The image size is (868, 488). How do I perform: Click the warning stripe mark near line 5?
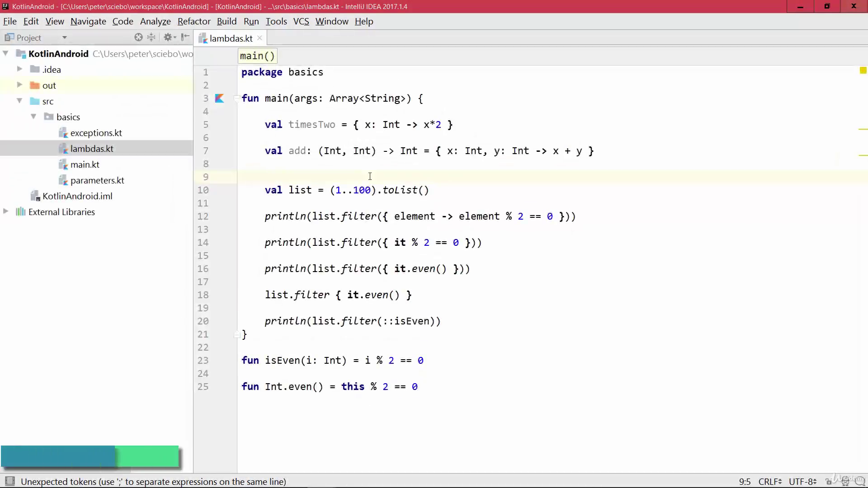pyautogui.click(x=863, y=129)
